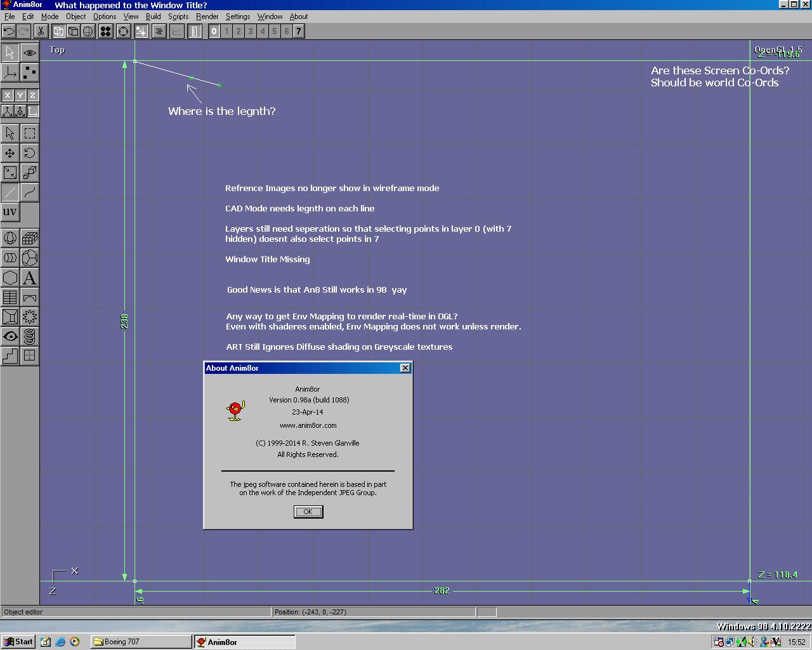Image resolution: width=812 pixels, height=650 pixels.
Task: Select the Bend/warp modifier tool
Action: point(29,297)
